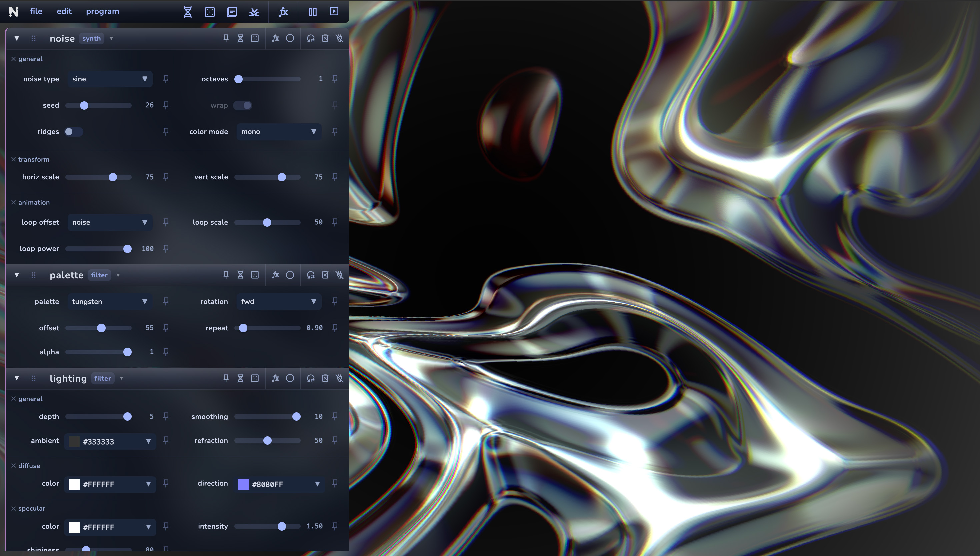Click the DNA helix icon in the noise panel header

pos(241,38)
